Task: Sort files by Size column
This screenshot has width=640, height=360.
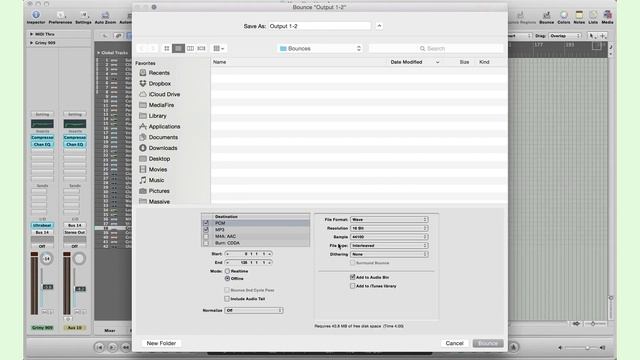Action: click(464, 62)
